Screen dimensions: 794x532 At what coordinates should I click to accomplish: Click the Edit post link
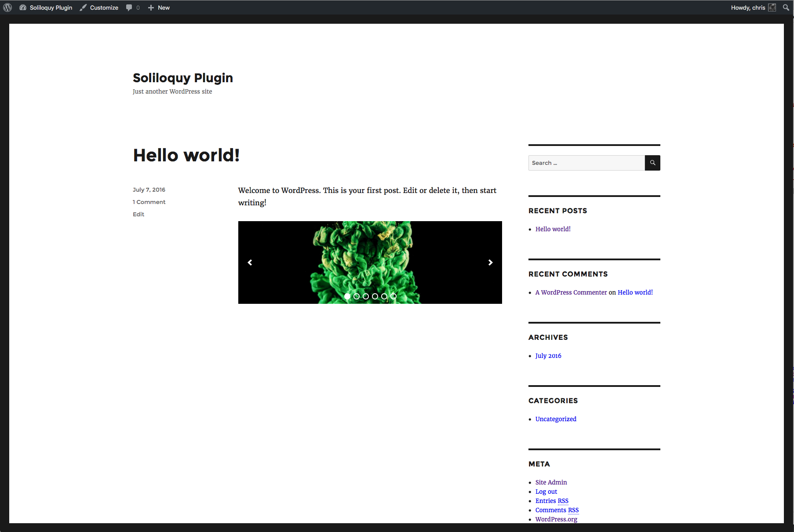[138, 214]
